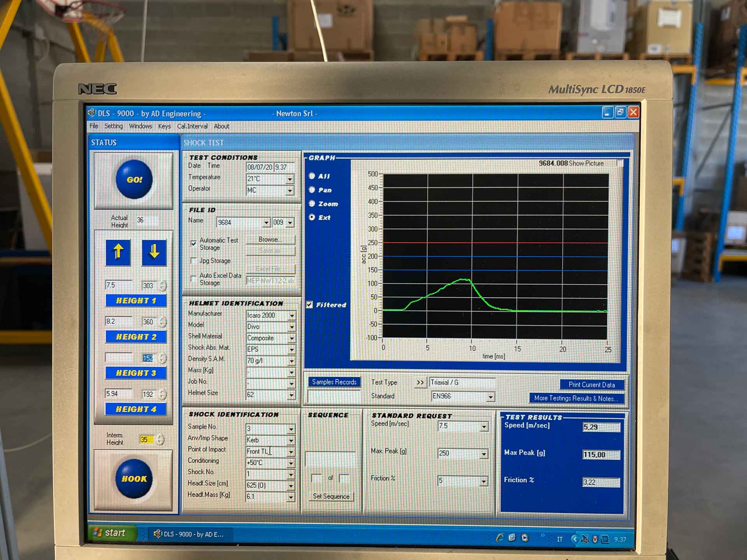This screenshot has height=560, width=747.
Task: Click the Height 3 value stepper
Action: coord(163,358)
